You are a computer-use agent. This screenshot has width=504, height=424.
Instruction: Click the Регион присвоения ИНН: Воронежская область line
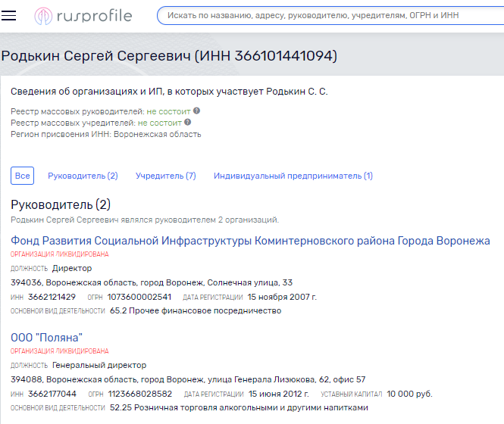pos(106,134)
